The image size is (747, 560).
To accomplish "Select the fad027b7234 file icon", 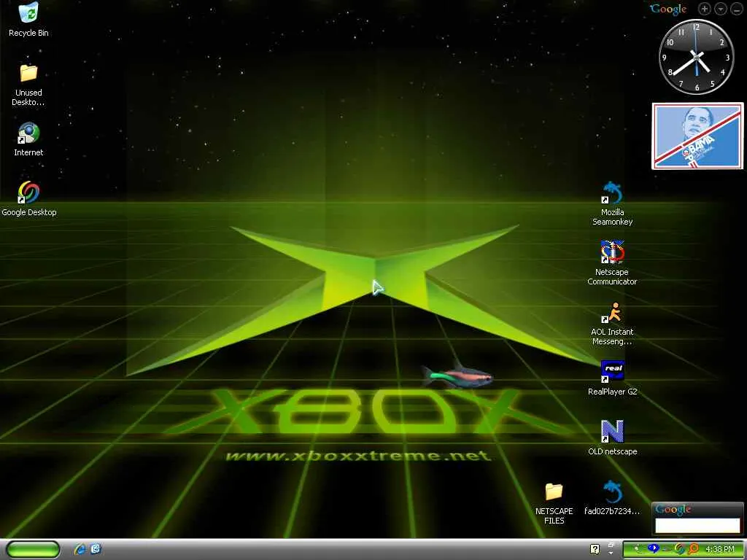I will point(612,491).
